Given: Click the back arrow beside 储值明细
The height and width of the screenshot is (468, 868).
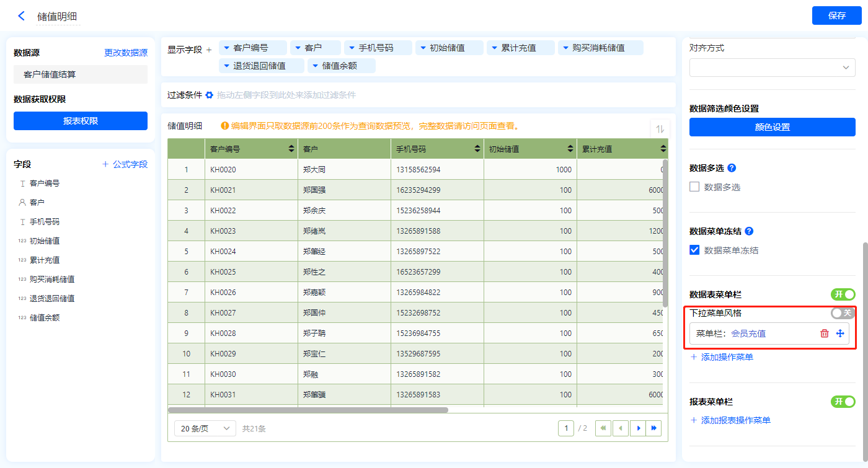Looking at the screenshot, I should (x=21, y=16).
